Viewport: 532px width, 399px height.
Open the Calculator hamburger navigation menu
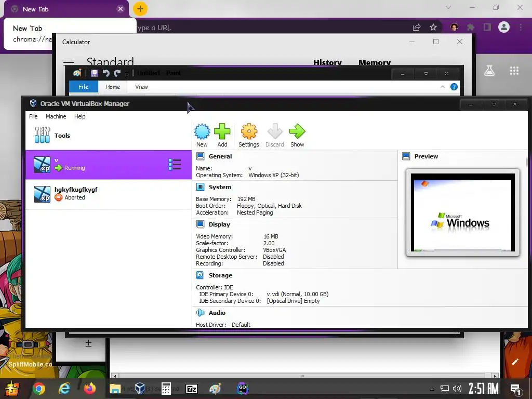[x=69, y=61]
